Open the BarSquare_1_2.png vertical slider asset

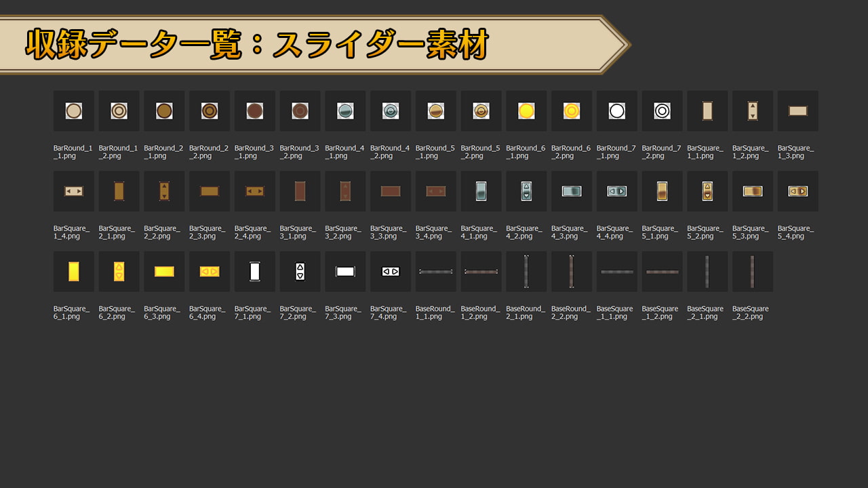point(752,110)
